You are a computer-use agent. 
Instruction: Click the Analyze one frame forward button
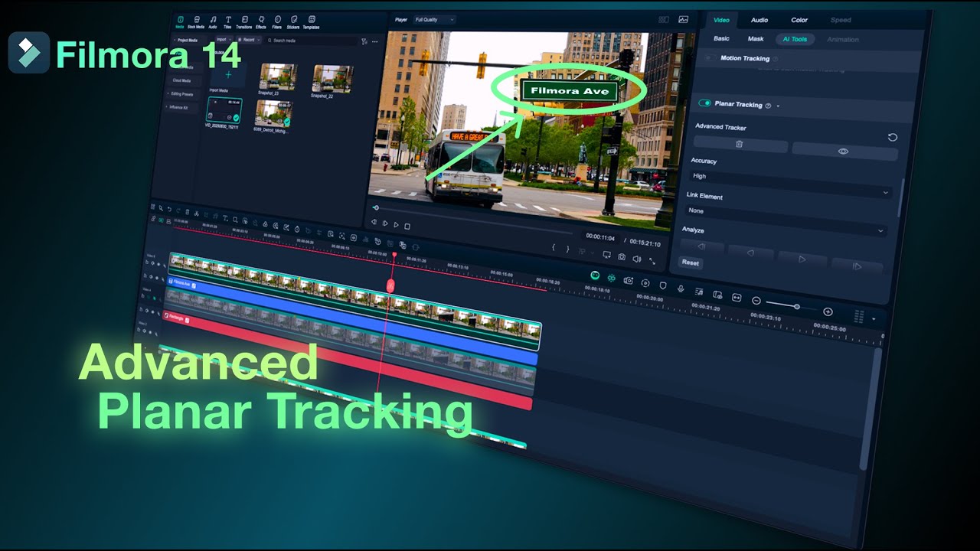(x=856, y=266)
